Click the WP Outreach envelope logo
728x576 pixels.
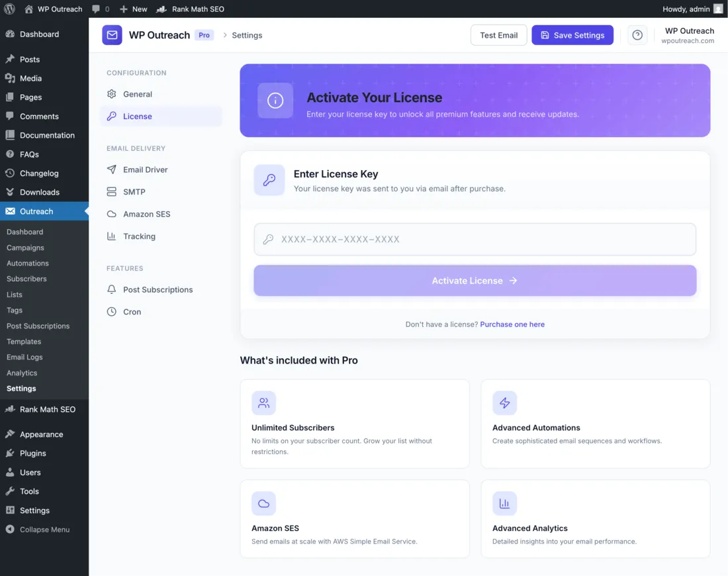112,34
